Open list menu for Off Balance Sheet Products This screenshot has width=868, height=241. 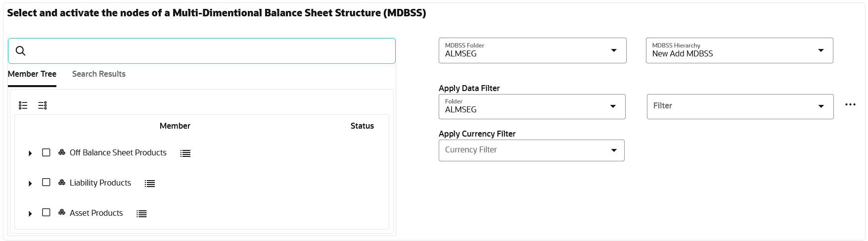[185, 153]
